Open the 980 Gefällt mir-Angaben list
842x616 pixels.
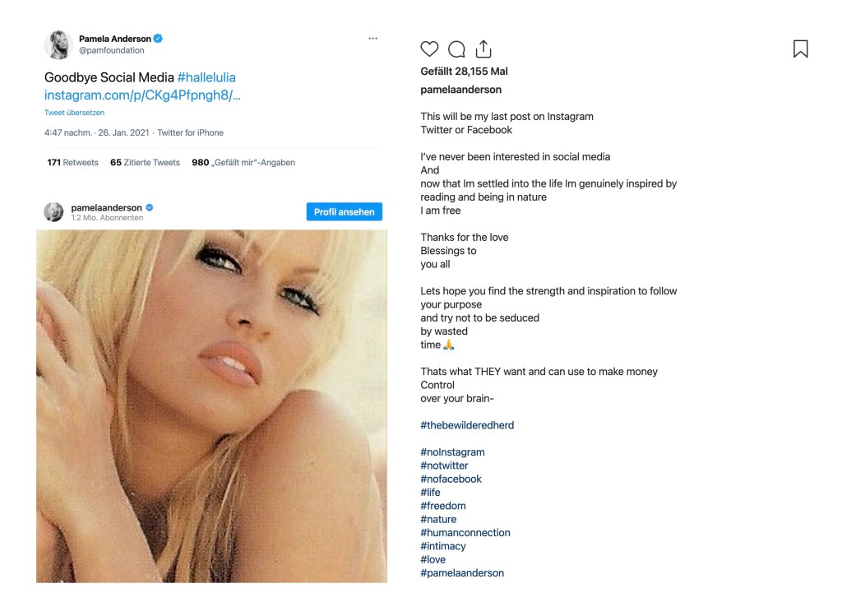coord(243,163)
